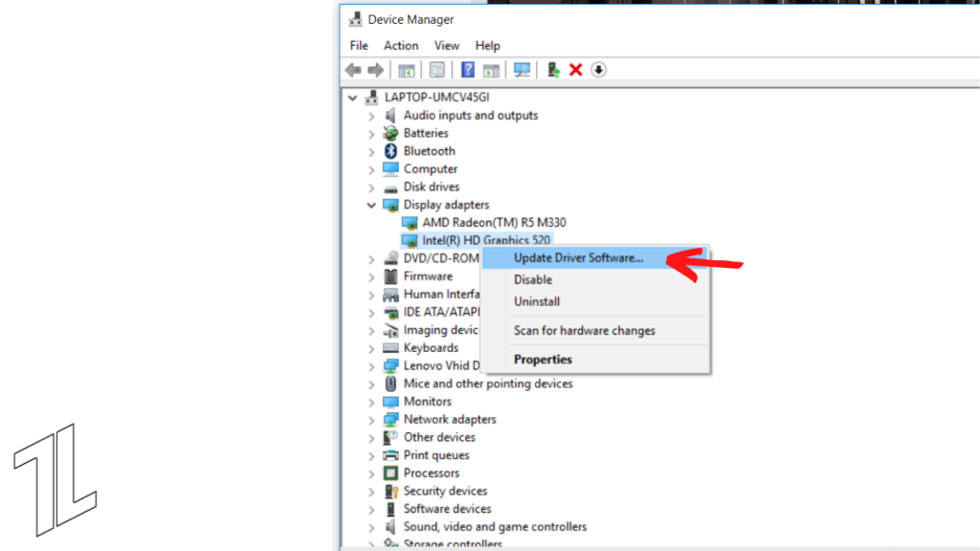The width and height of the screenshot is (980, 551).
Task: Expand the Audio inputs and outputs category
Action: [x=371, y=116]
